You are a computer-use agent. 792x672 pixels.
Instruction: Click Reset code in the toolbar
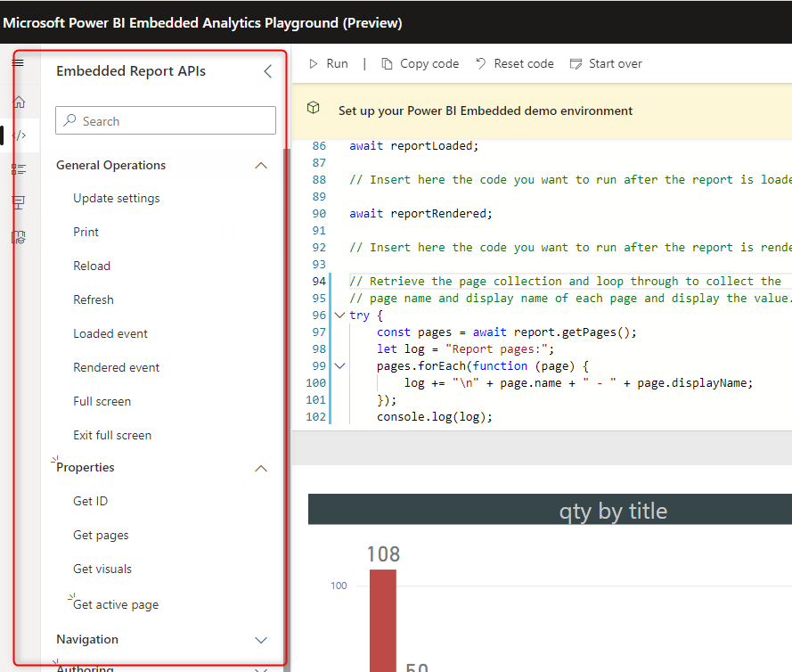(x=514, y=63)
